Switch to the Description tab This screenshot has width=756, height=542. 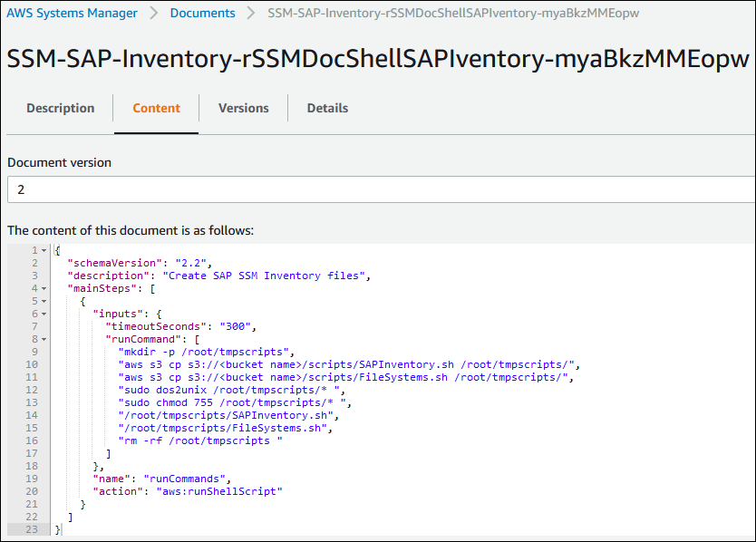point(60,108)
